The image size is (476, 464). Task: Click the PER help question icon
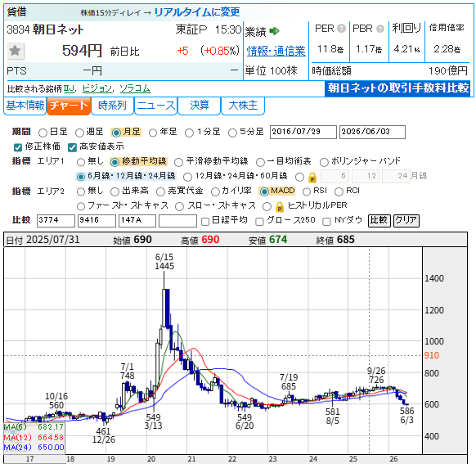(x=341, y=29)
